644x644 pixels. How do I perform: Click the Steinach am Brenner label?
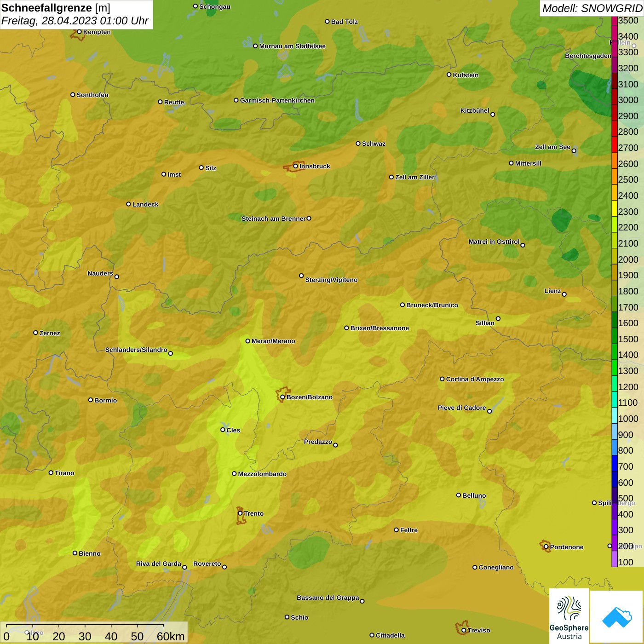[273, 218]
